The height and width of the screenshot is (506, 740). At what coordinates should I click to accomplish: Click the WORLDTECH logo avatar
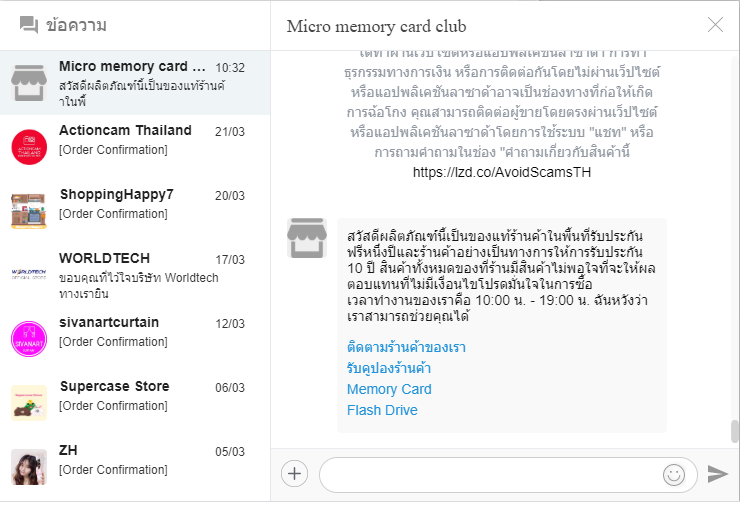(x=29, y=274)
